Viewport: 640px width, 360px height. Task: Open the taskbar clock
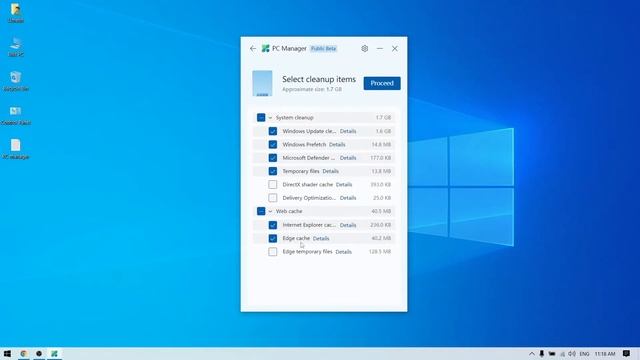(x=604, y=354)
